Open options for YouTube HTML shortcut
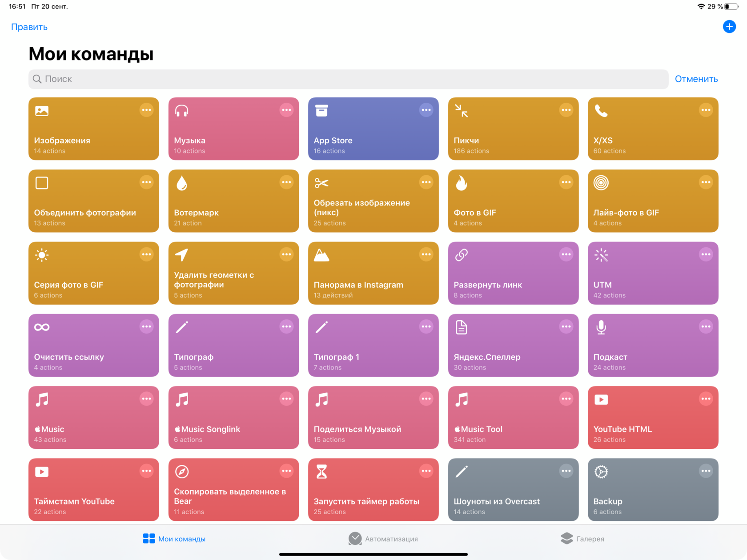This screenshot has width=747, height=560. click(706, 399)
